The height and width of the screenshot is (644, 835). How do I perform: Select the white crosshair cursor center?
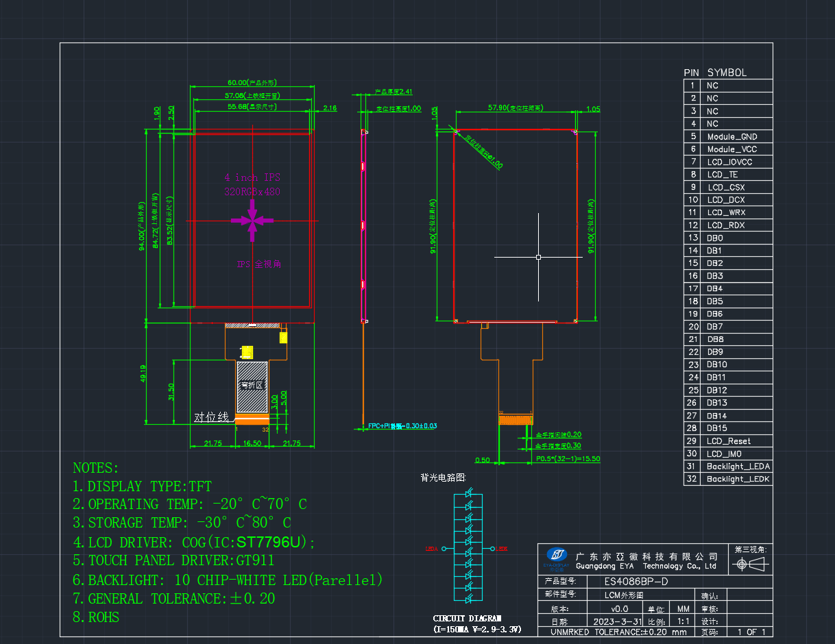click(x=538, y=257)
